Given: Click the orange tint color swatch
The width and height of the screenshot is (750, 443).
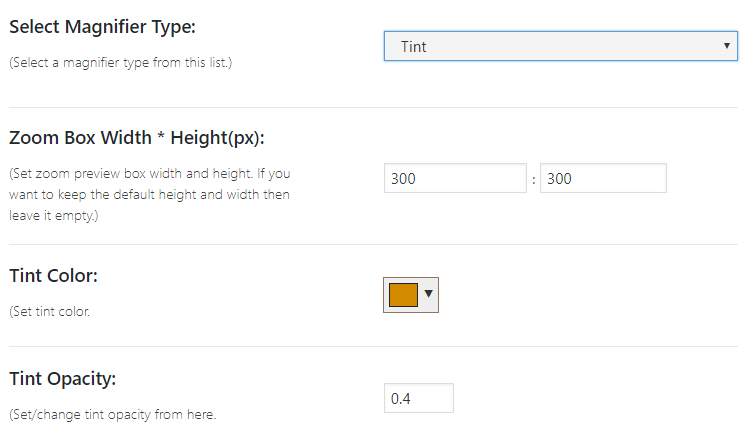Looking at the screenshot, I should 403,295.
